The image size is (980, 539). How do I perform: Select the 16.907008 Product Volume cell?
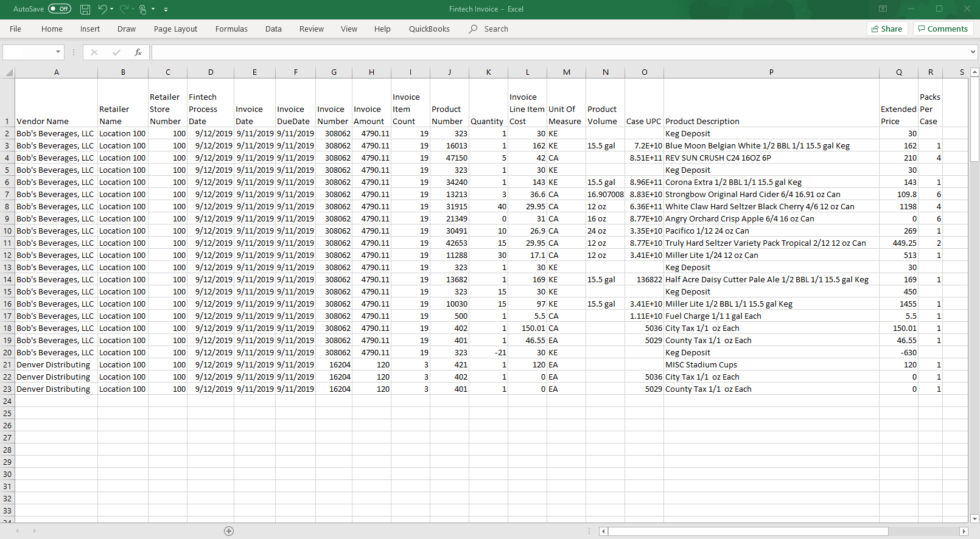(605, 194)
